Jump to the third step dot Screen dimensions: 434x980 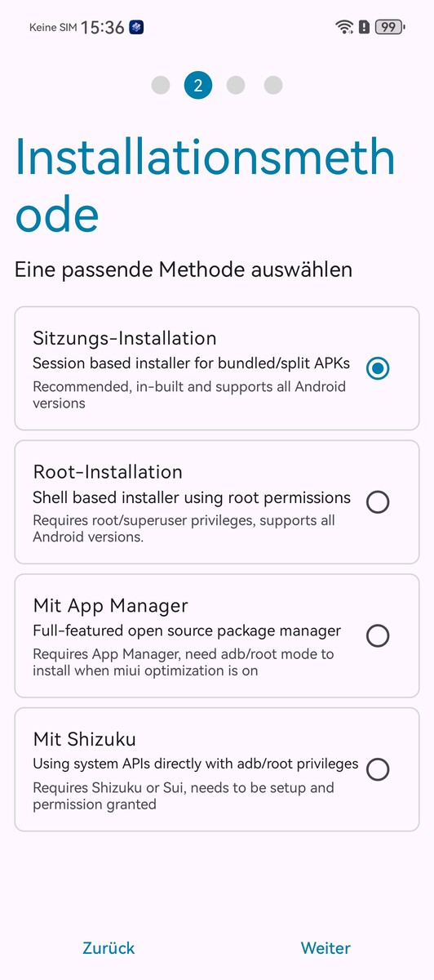coord(236,85)
